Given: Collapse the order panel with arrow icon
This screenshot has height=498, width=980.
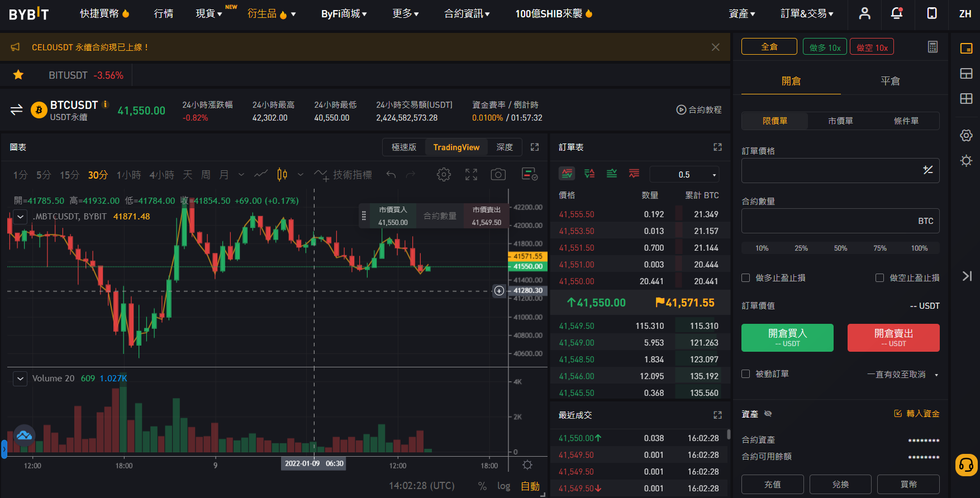Looking at the screenshot, I should [967, 276].
